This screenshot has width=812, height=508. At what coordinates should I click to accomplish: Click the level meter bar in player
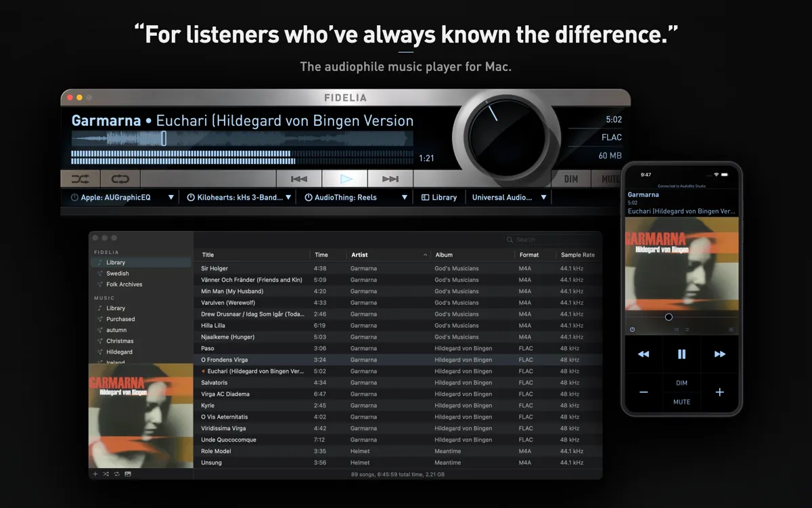point(242,158)
